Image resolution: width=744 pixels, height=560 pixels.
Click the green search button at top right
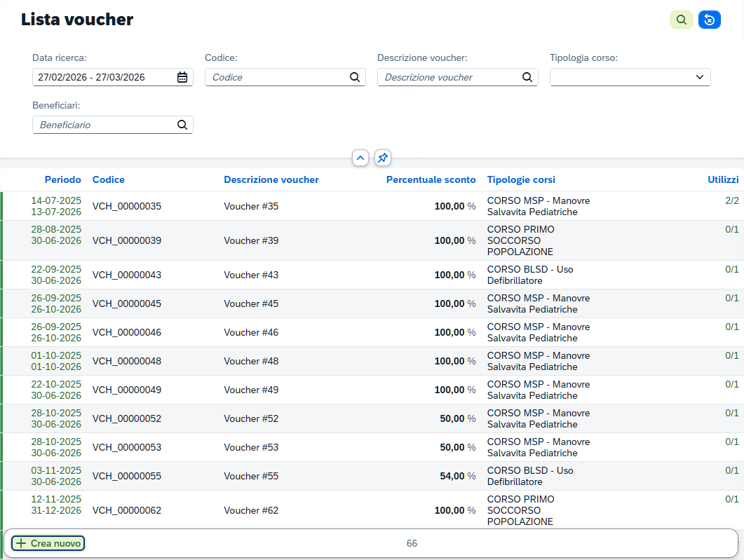coord(682,20)
